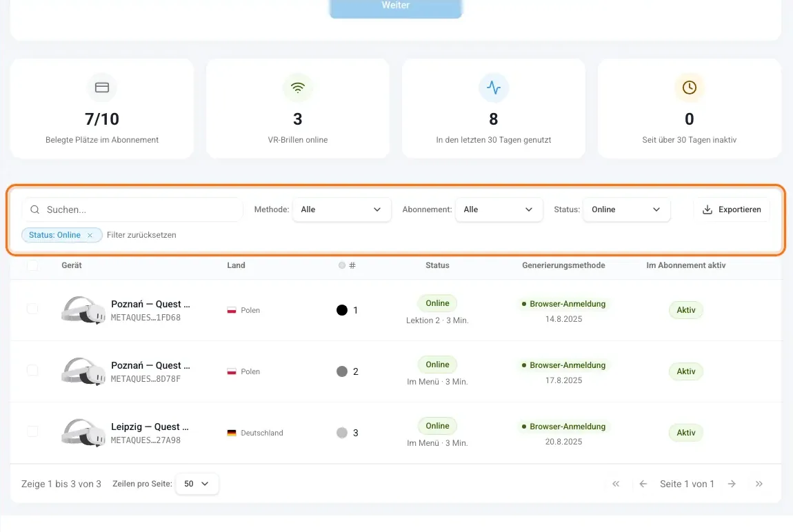
Task: Click the Lektion 2 · 3 Min. status text
Action: click(437, 320)
